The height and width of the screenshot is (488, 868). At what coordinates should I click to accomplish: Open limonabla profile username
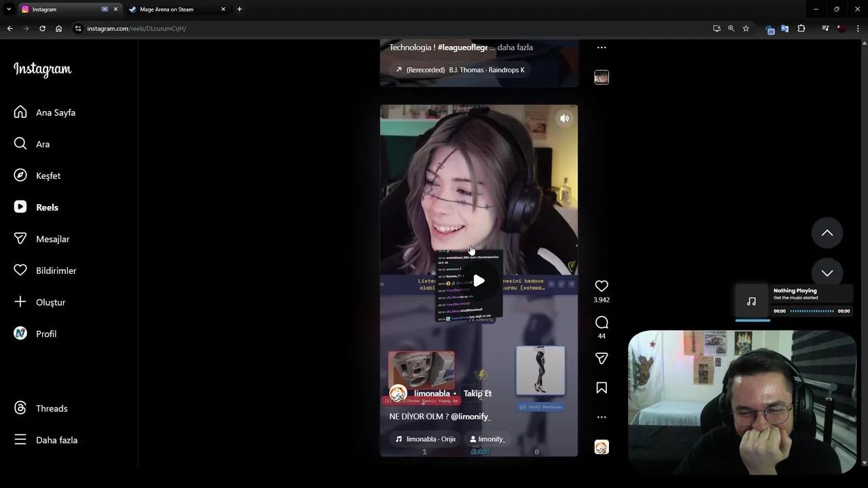(x=432, y=393)
